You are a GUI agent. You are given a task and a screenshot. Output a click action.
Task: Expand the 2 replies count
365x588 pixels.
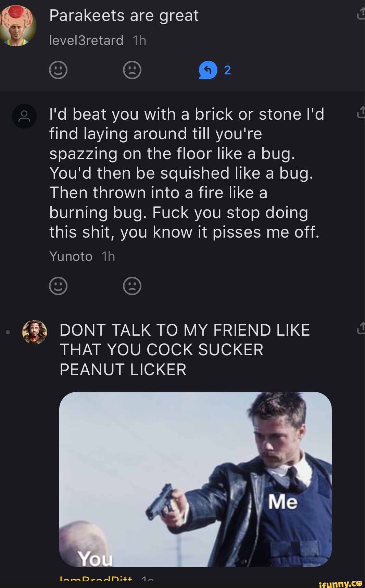tap(227, 70)
